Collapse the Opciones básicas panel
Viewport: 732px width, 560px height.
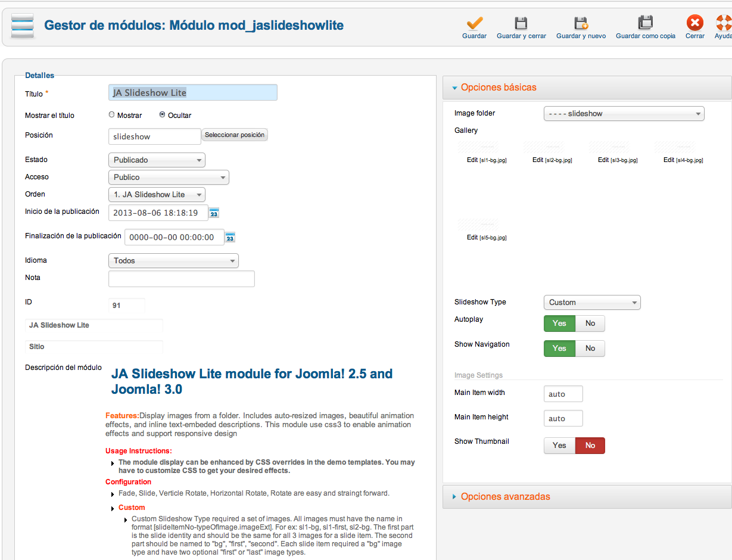pyautogui.click(x=587, y=88)
